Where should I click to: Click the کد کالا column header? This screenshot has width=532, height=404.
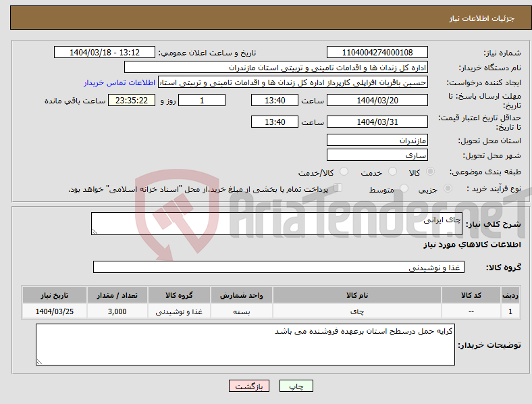coord(471,295)
